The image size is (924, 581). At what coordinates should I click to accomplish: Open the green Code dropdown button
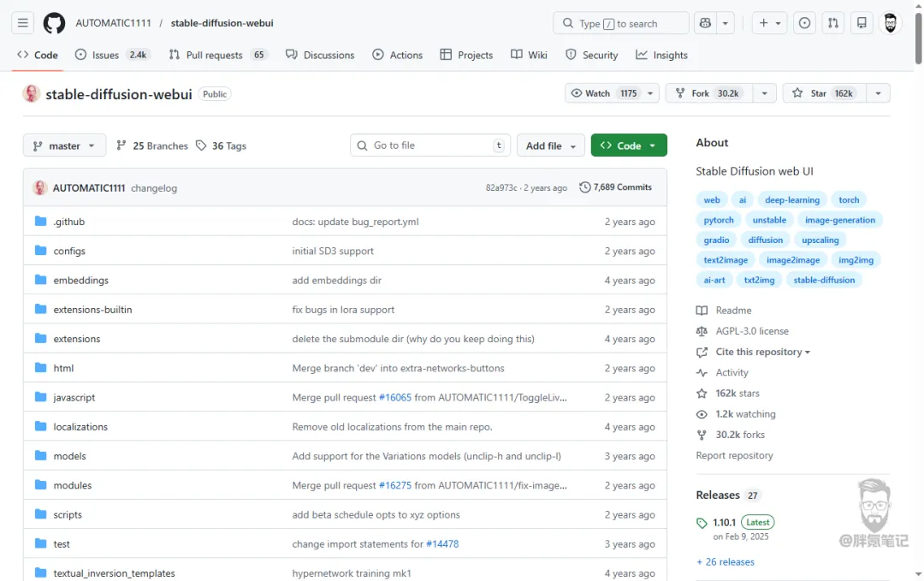[629, 145]
